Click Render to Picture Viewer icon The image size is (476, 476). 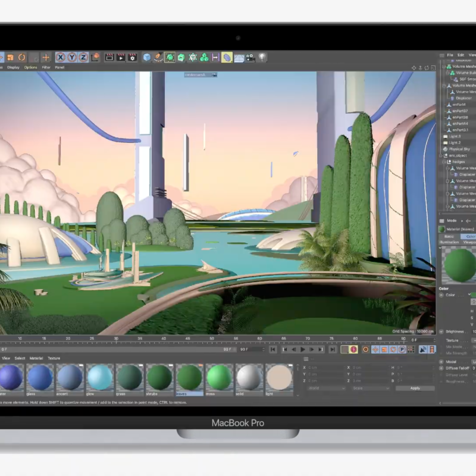click(x=121, y=57)
